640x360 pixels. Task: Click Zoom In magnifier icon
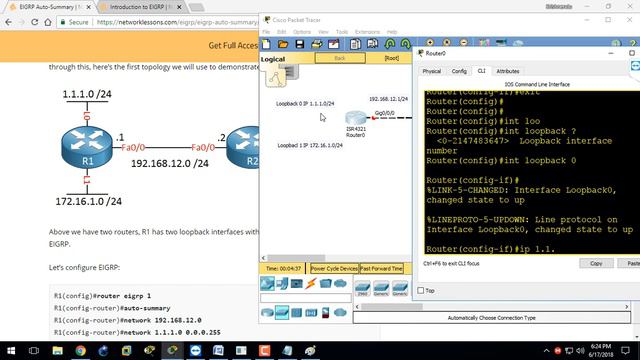(430, 42)
